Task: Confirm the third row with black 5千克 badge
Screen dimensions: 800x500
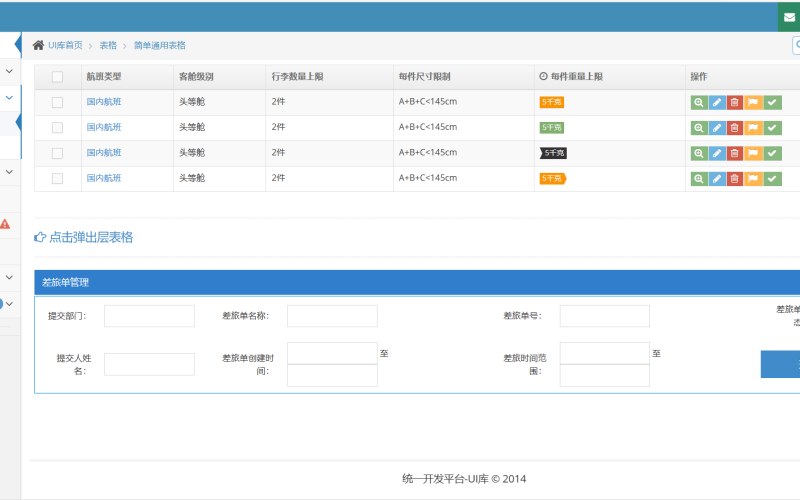Action: [x=772, y=153]
